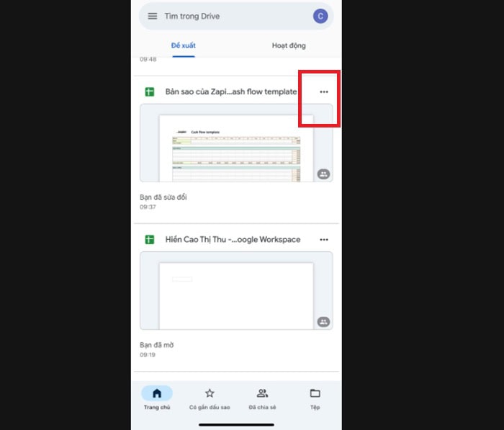Tap the shared people badge on cash flow thumbnail
Screen dimensions: 504x430
(x=323, y=174)
